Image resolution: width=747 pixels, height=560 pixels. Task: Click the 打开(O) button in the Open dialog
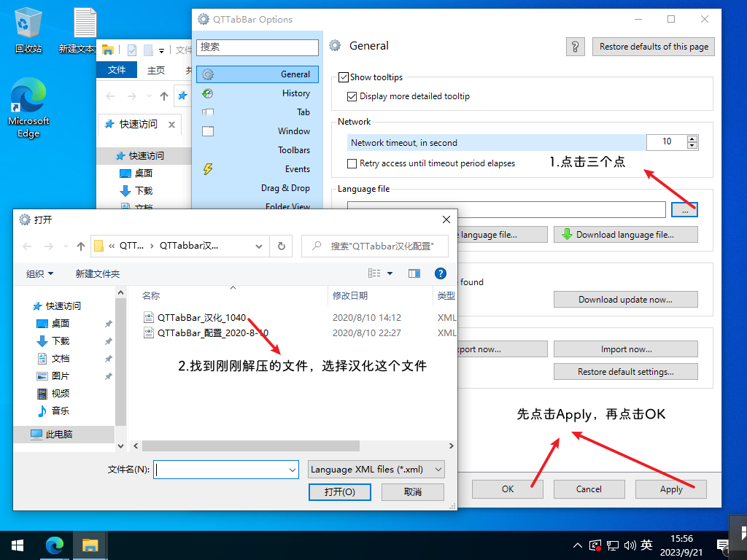pyautogui.click(x=340, y=492)
